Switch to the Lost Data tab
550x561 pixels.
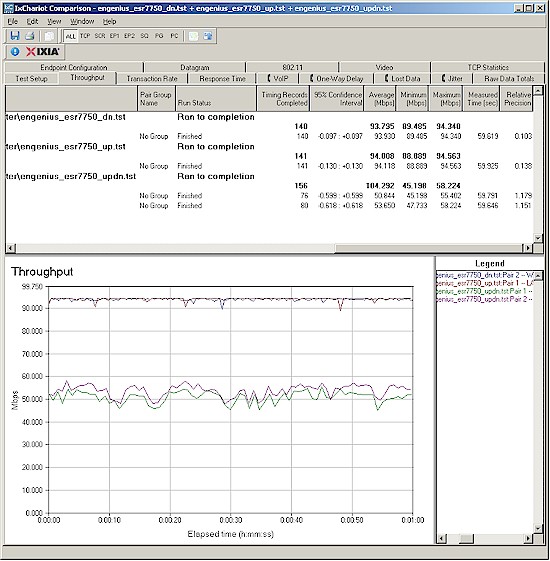402,78
